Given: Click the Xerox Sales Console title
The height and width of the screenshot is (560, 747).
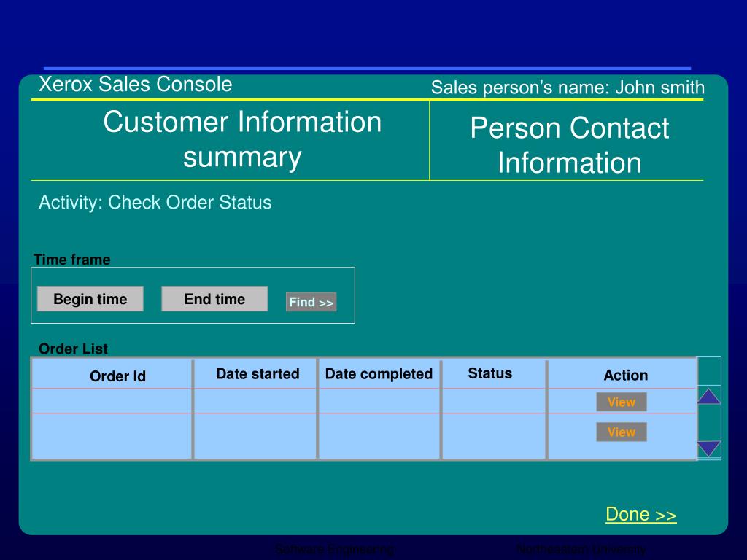Looking at the screenshot, I should pos(135,85).
